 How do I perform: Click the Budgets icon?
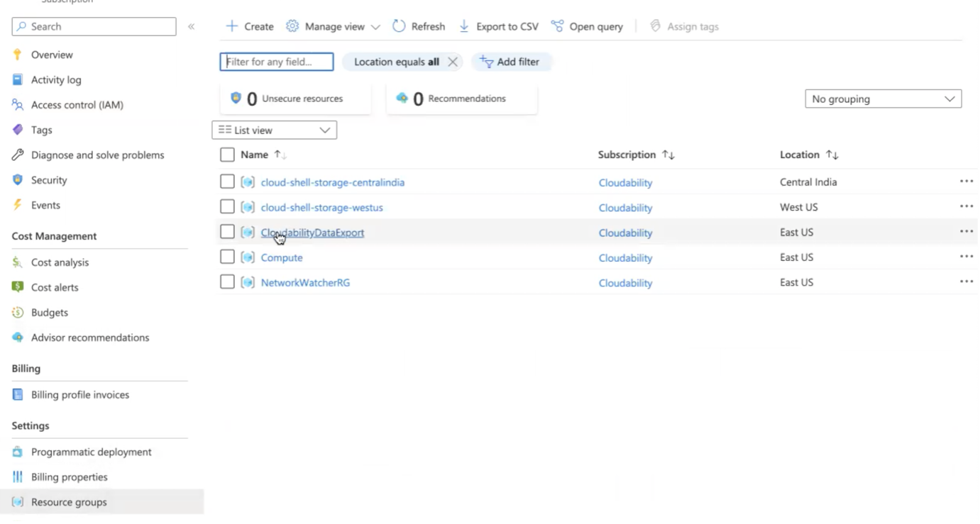tap(18, 312)
